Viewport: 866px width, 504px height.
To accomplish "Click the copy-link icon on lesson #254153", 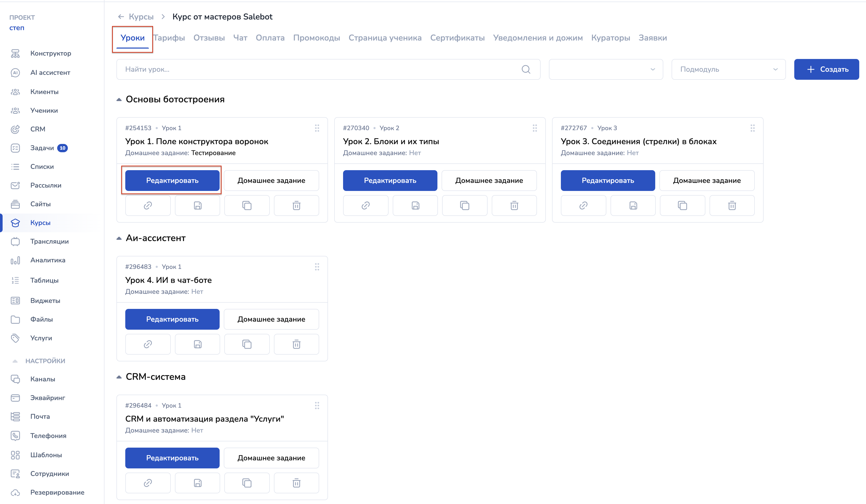I will pyautogui.click(x=148, y=205).
